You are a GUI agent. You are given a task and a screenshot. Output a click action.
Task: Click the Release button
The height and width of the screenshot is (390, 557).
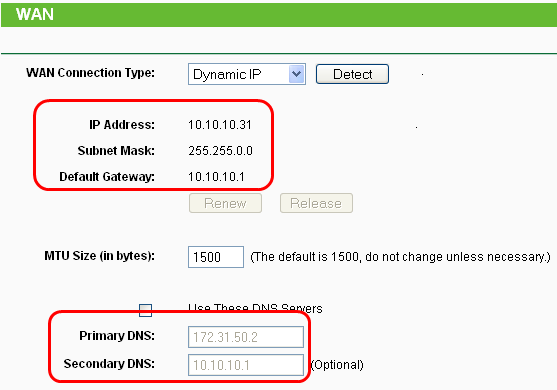(316, 203)
